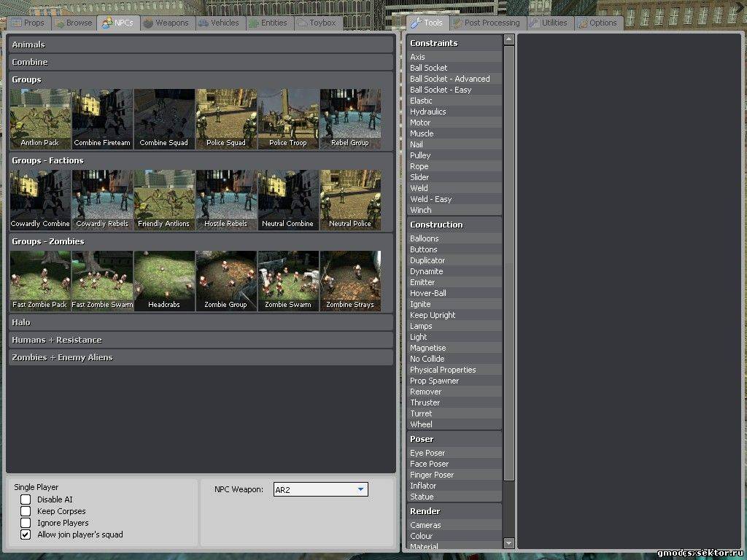Select the Neutral Police thumbnail
Screen dimensions: 747x560
(x=350, y=200)
